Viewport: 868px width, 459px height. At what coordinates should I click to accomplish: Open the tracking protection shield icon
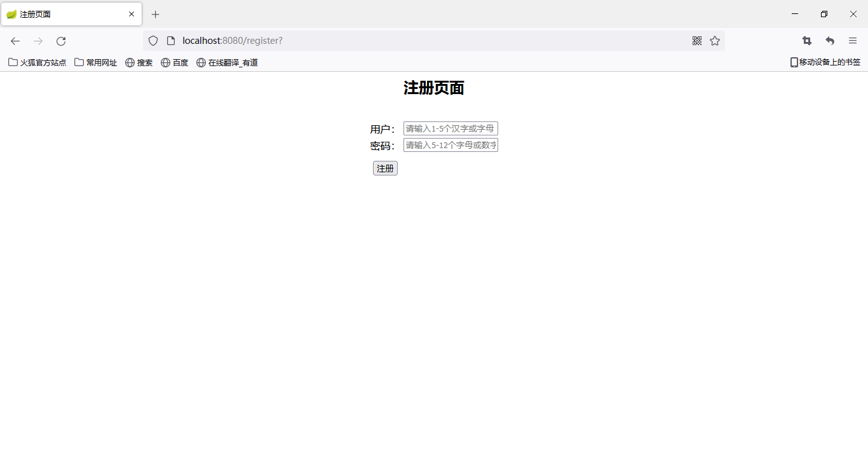click(x=153, y=41)
